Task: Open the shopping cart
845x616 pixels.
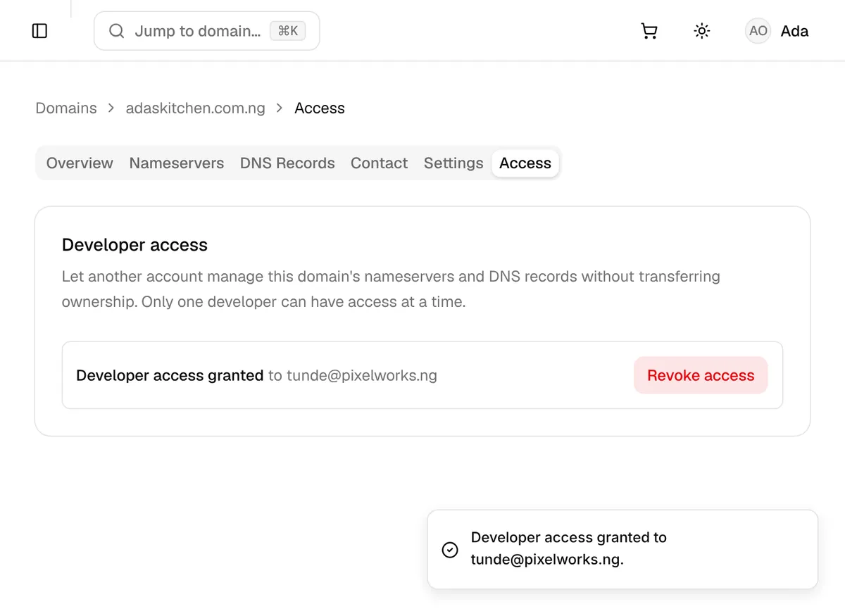Action: 649,31
